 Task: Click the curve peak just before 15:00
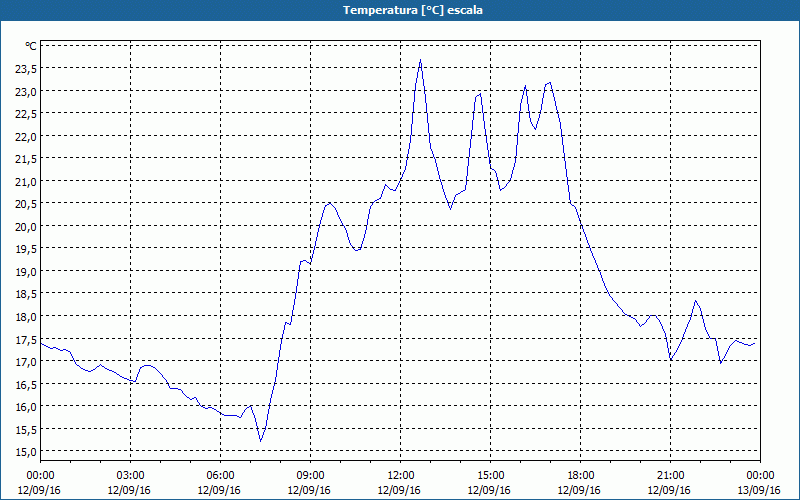pyautogui.click(x=480, y=94)
